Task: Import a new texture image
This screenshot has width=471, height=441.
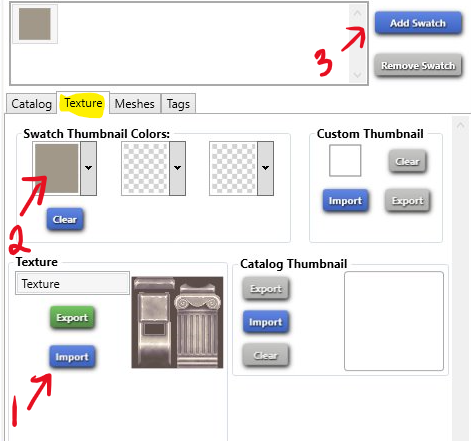Action: (x=72, y=357)
